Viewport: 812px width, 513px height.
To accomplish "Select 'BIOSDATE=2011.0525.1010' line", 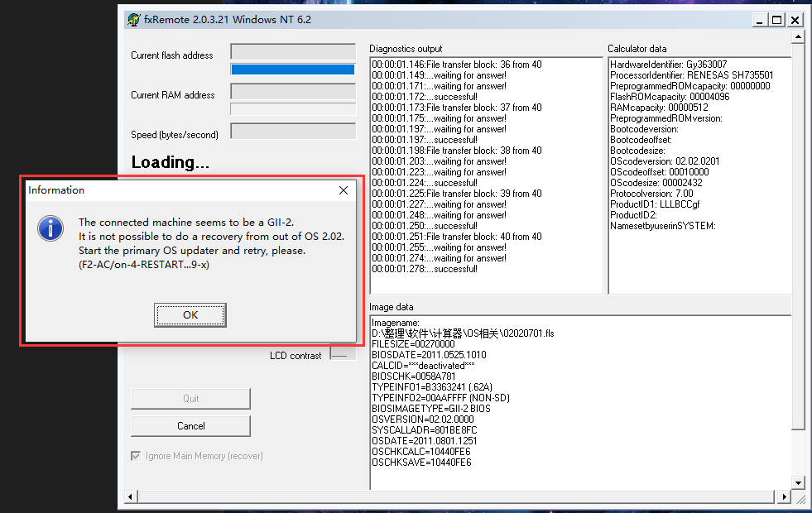I will 429,355.
